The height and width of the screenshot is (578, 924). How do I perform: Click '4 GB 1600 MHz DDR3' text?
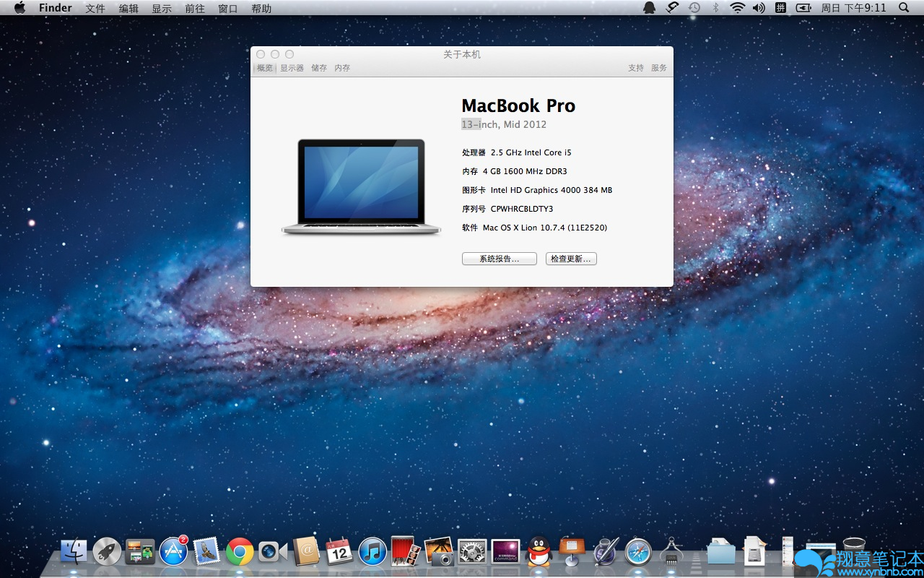(525, 171)
